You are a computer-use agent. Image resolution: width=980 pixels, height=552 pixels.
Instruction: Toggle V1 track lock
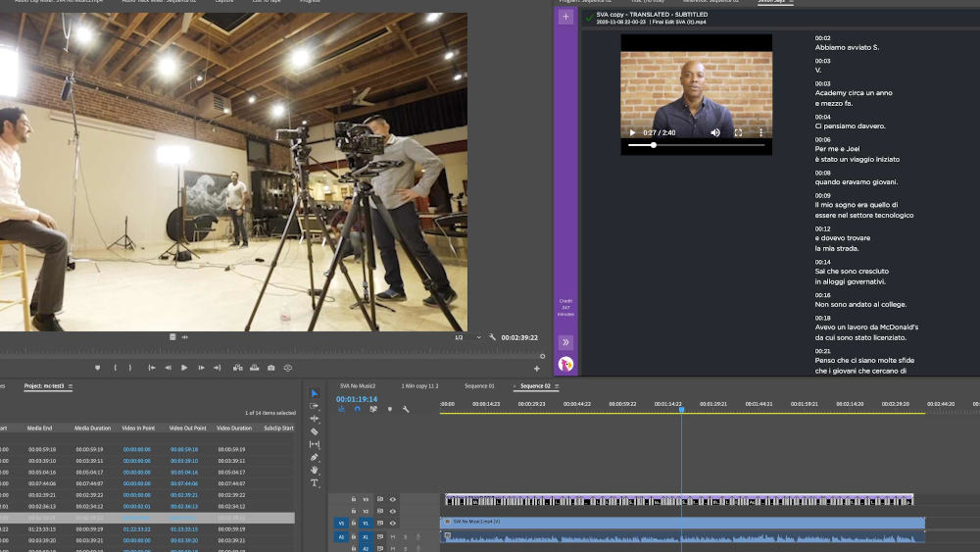[353, 523]
